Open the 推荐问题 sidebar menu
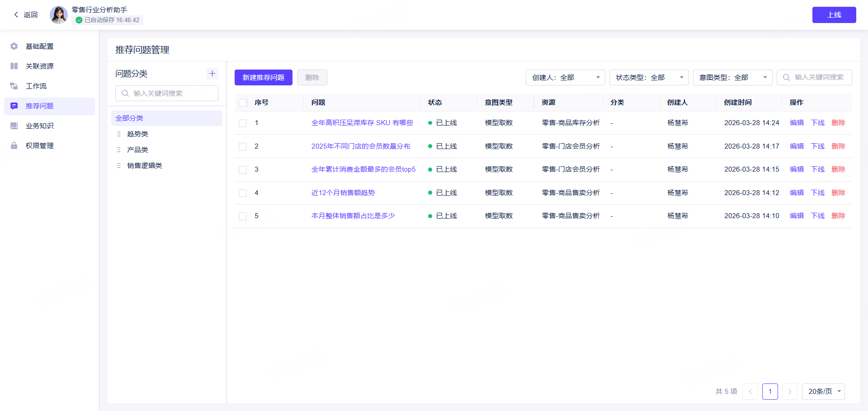The width and height of the screenshot is (868, 411). coord(50,106)
